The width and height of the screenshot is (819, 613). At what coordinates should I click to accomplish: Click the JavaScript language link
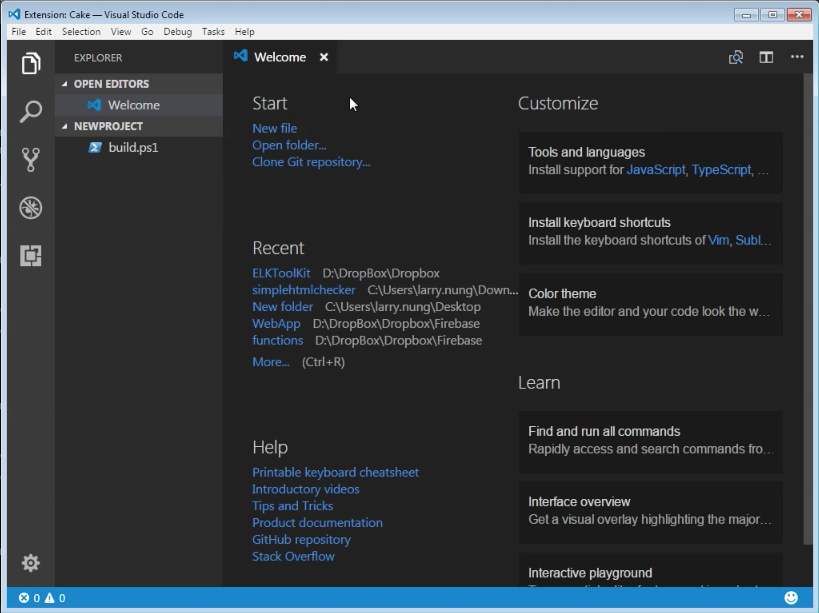point(656,170)
